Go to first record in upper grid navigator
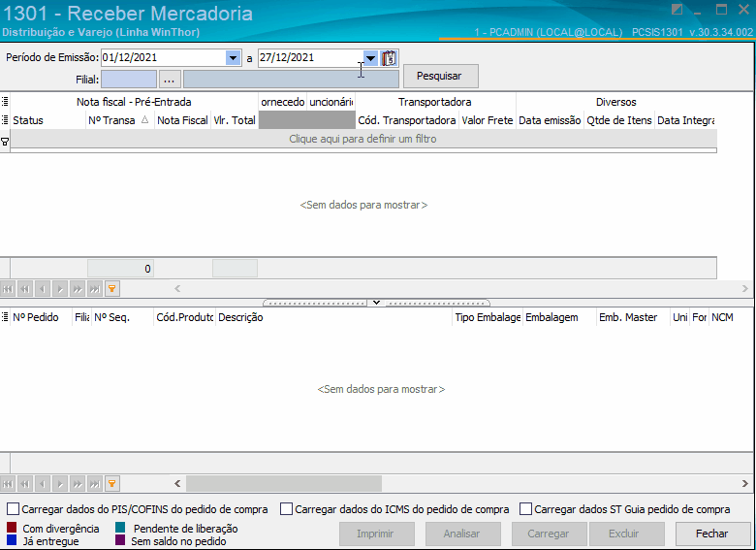 [8, 289]
